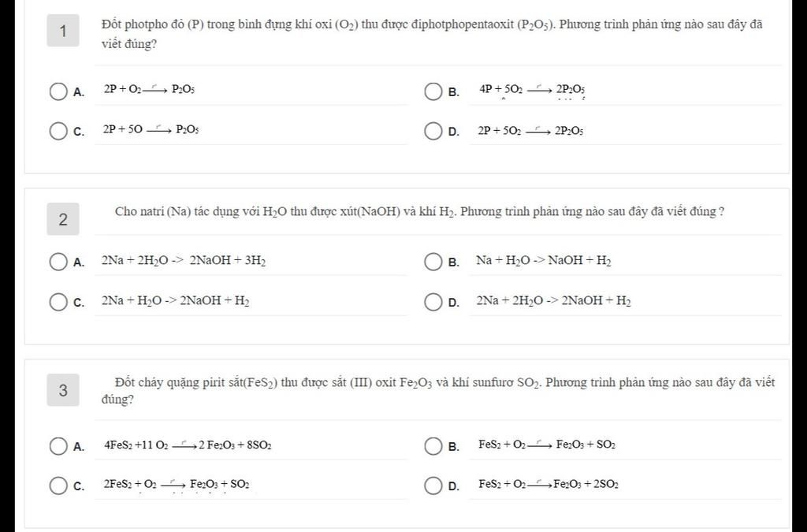Pick answer C: 2P + 5O → P2O5
The height and width of the screenshot is (532, 807).
(x=58, y=131)
